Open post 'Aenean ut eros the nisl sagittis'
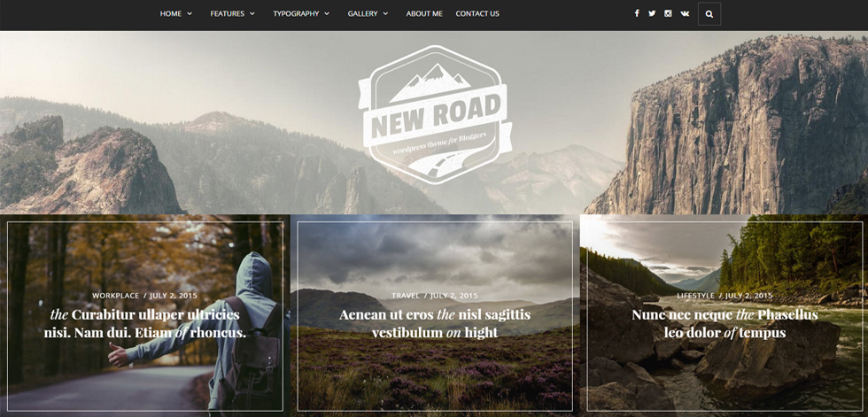 point(435,323)
